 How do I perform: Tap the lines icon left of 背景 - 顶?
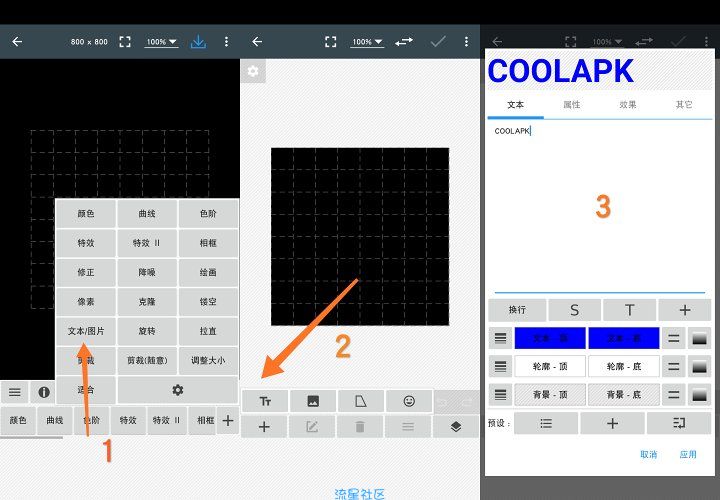[500, 394]
